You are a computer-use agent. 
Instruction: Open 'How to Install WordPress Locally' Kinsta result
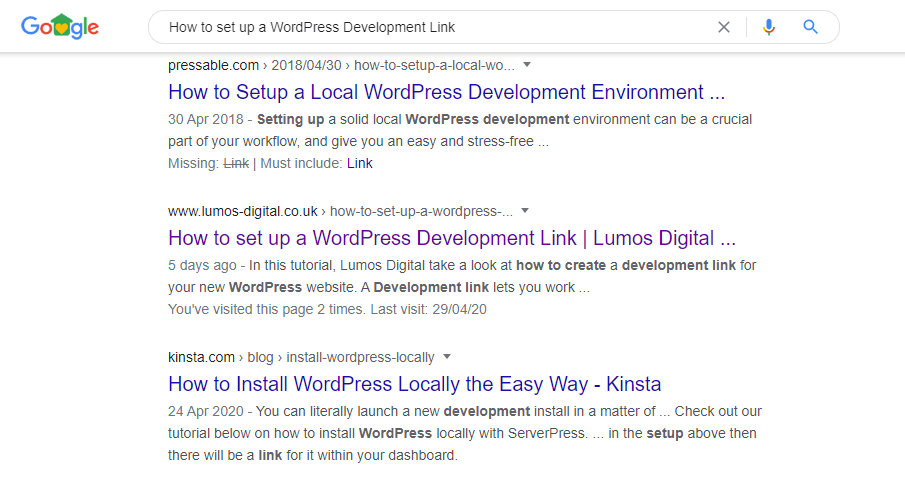tap(414, 384)
